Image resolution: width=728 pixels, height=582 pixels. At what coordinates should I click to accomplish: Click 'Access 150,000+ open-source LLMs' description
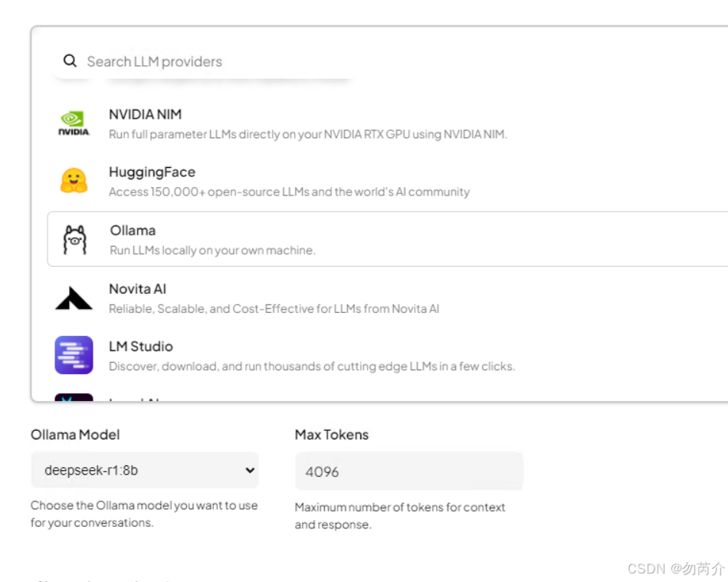pyautogui.click(x=289, y=192)
